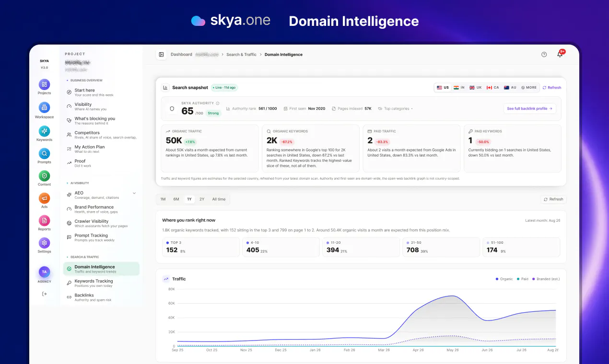609x364 pixels.
Task: Select Domain Intelligence in sidebar
Action: 101,269
